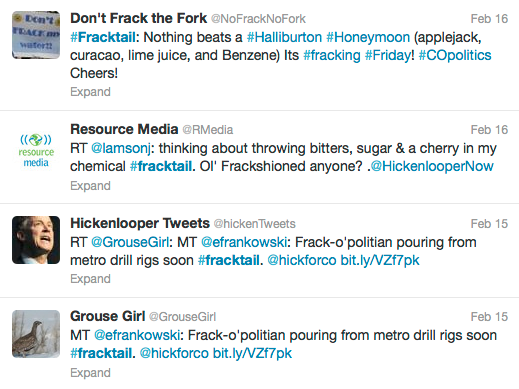This screenshot has height=389, width=519.
Task: Expand the Don't Frack the Fork tweet
Action: click(90, 92)
